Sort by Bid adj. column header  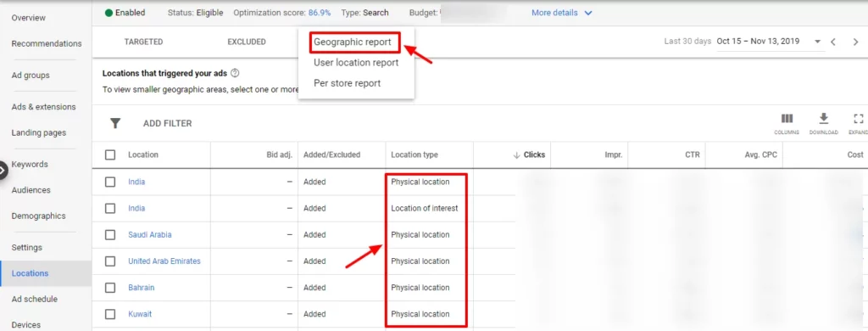point(279,154)
